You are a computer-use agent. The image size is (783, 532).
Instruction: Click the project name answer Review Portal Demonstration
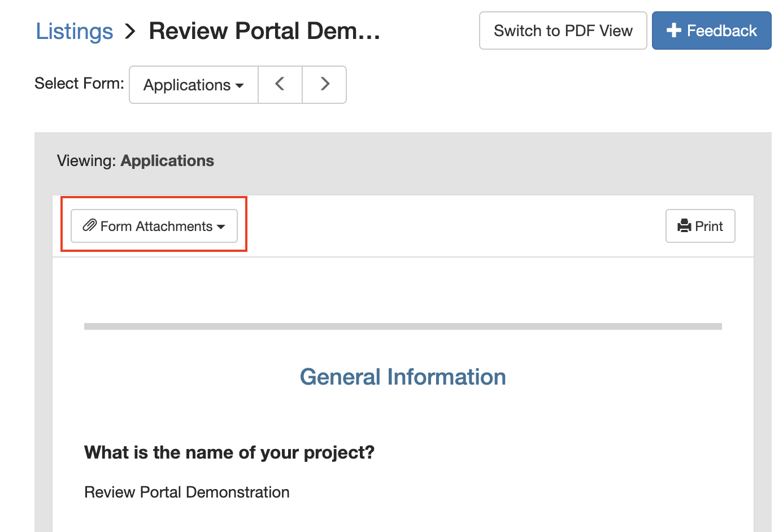pos(186,492)
